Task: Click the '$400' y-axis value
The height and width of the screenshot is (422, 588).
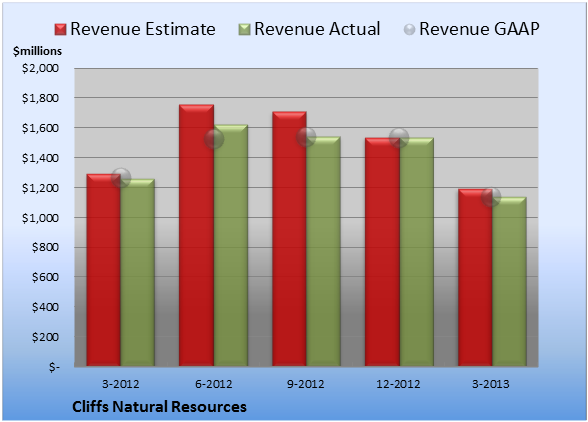Action: pyautogui.click(x=45, y=307)
